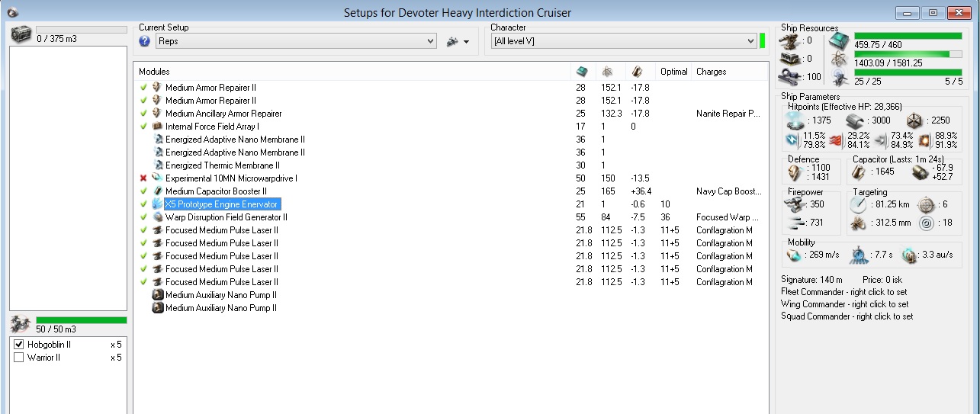Click the EVE application icon in title bar

(12, 12)
